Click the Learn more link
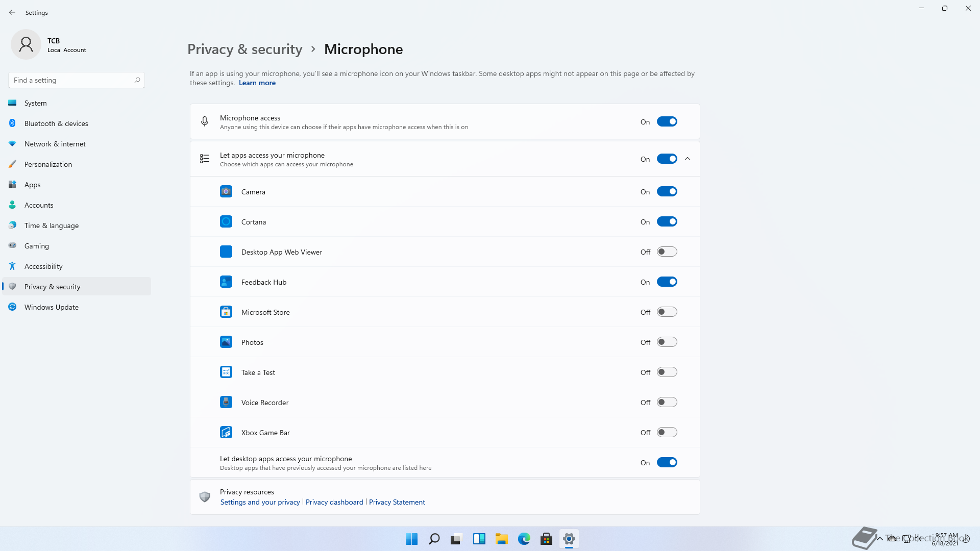 (257, 83)
